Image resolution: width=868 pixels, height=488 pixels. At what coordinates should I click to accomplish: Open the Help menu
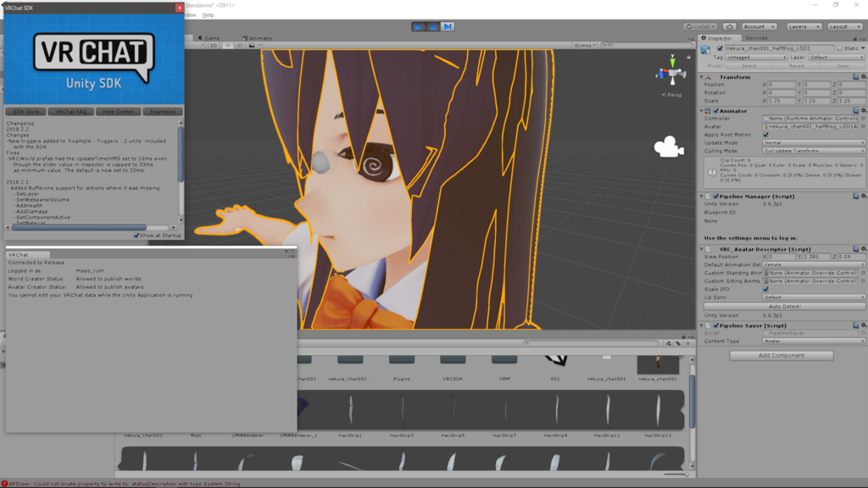click(x=209, y=15)
